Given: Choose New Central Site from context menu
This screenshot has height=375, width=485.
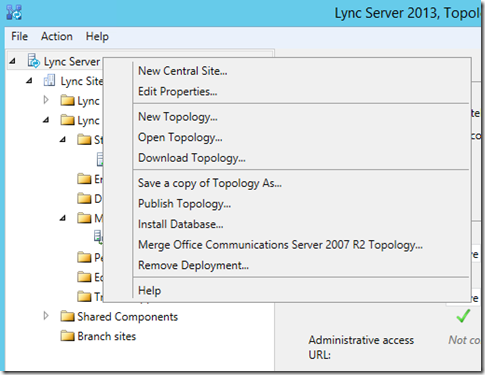Looking at the screenshot, I should (183, 71).
